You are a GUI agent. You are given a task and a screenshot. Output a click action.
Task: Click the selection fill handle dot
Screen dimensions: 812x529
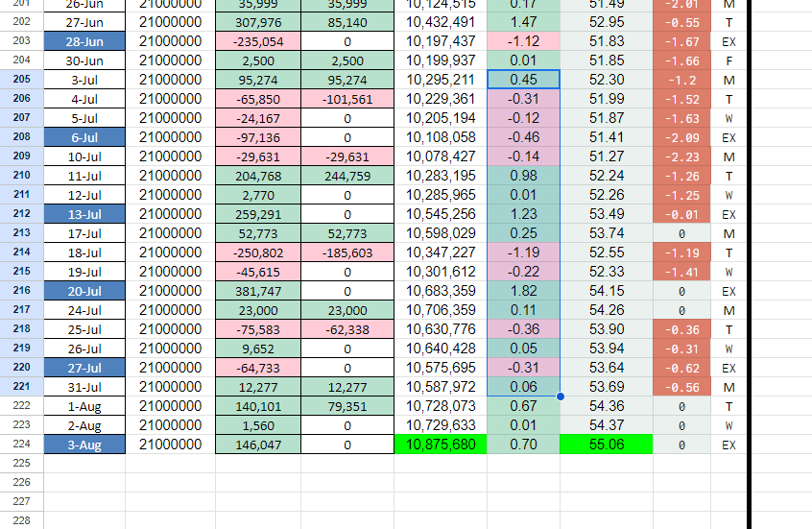(x=560, y=397)
